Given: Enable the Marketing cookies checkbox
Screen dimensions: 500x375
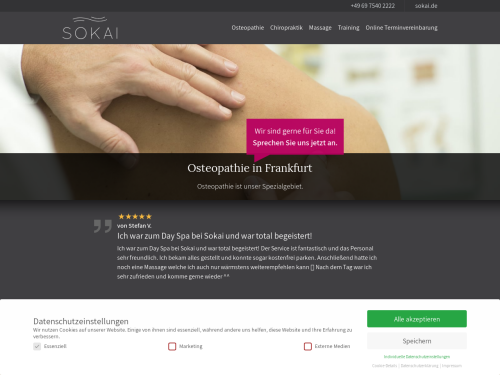Looking at the screenshot, I should click(x=172, y=346).
